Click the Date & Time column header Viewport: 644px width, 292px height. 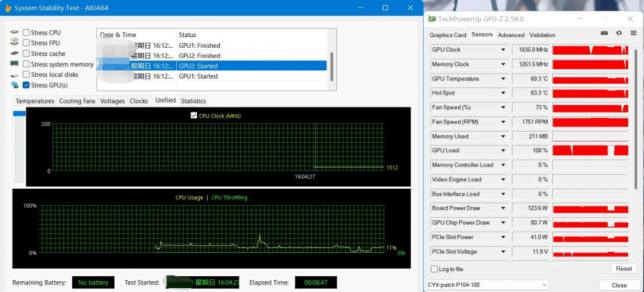point(136,35)
